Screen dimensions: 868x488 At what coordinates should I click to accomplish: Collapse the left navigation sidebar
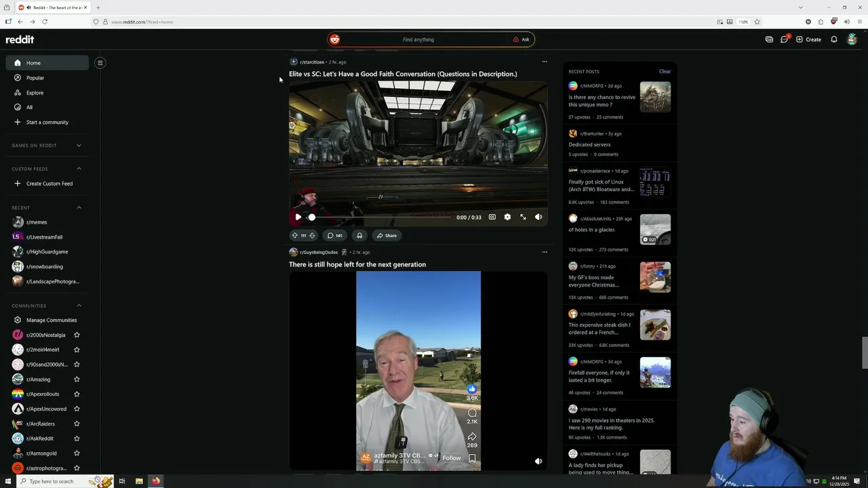[100, 63]
